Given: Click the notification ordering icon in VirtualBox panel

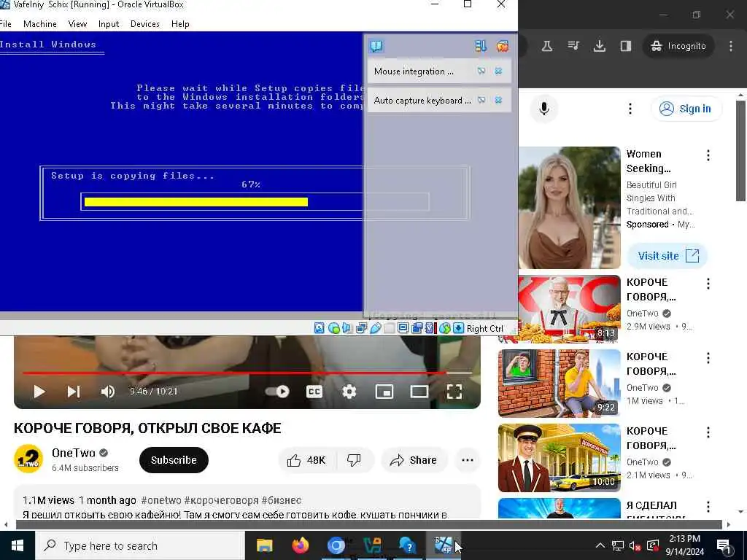Looking at the screenshot, I should tap(481, 46).
